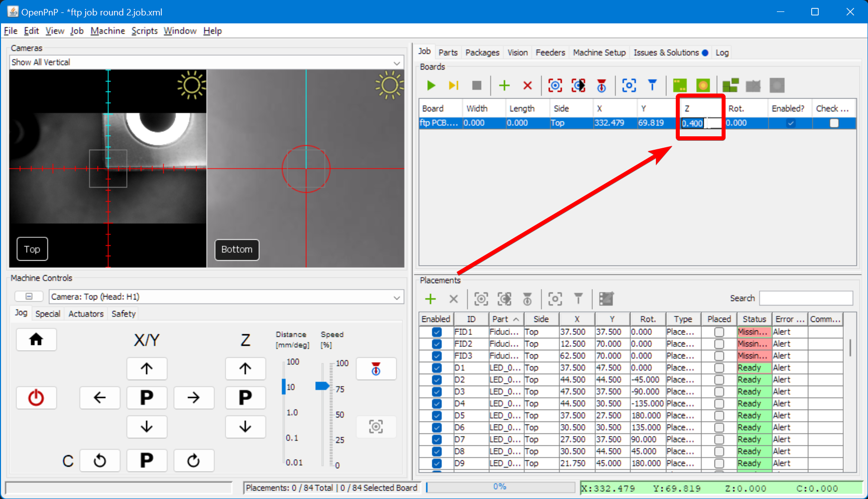Click the Top camera label button
This screenshot has width=868, height=499.
click(32, 249)
